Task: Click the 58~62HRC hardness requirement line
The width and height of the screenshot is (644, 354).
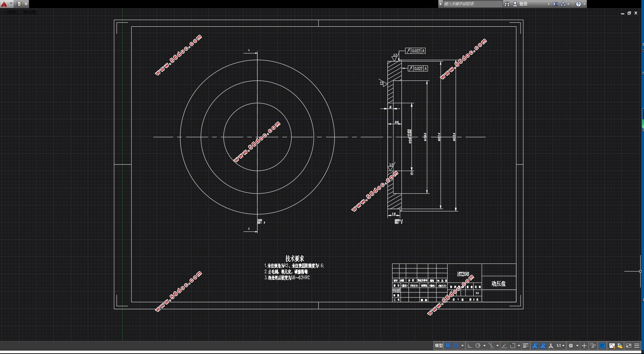Action: pyautogui.click(x=287, y=278)
